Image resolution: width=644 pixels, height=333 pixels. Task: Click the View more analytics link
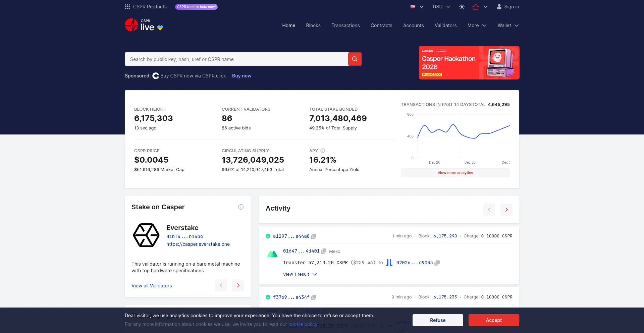455,173
